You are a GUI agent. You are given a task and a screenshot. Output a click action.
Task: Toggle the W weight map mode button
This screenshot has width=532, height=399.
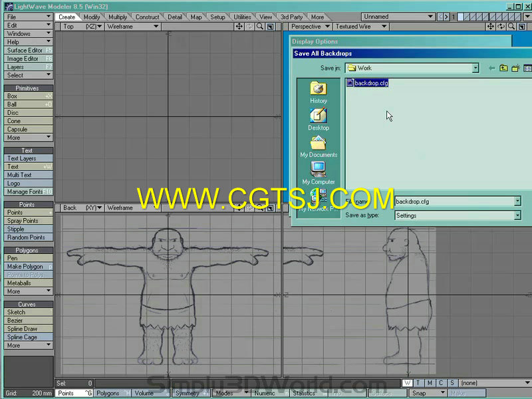407,383
